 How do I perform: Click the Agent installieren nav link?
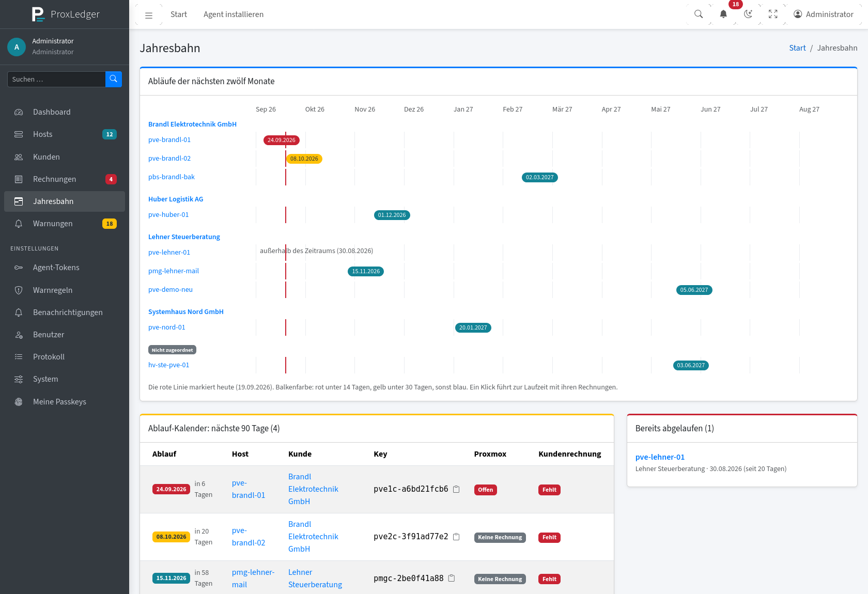pos(234,14)
